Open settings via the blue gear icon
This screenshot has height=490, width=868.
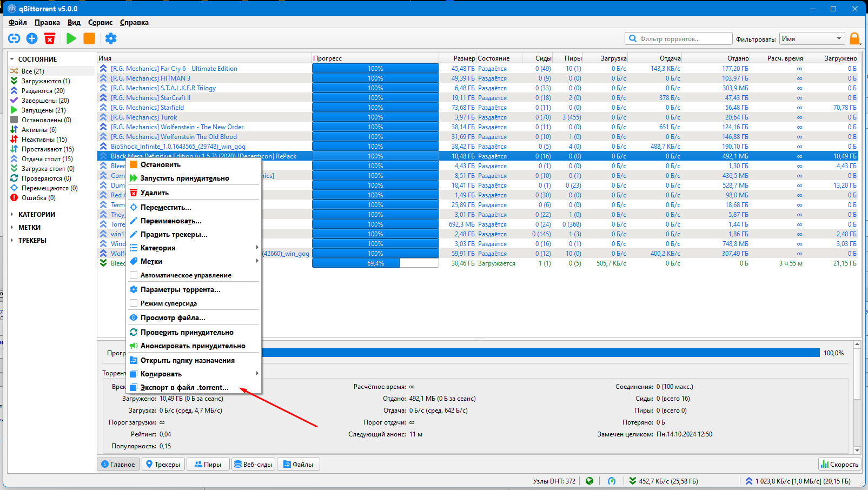click(x=111, y=38)
